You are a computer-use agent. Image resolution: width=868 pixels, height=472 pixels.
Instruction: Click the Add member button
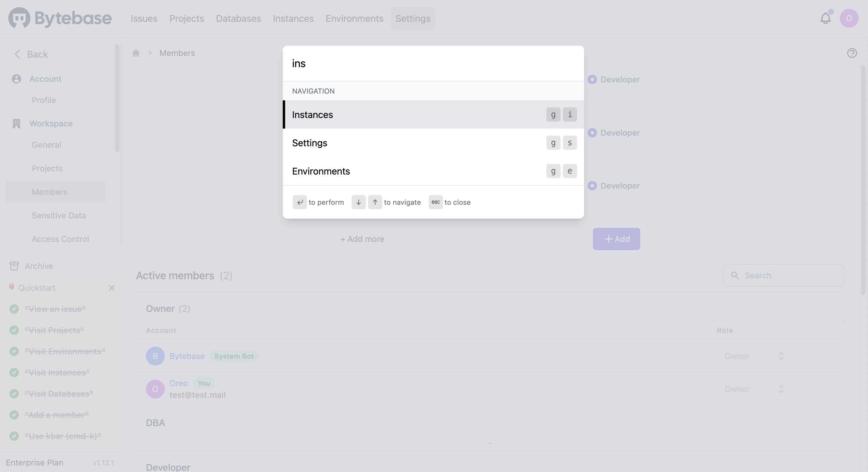[616, 239]
